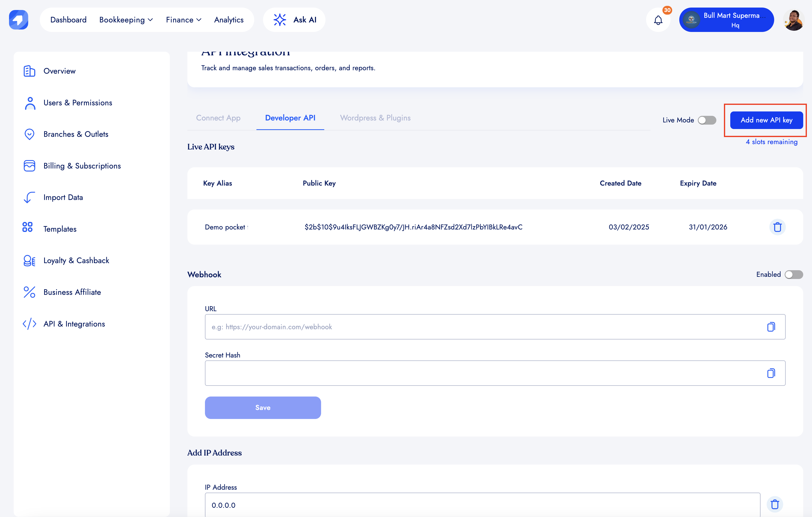Viewport: 812px width, 517px height.
Task: Click into the webhook URL input field
Action: pos(472,327)
